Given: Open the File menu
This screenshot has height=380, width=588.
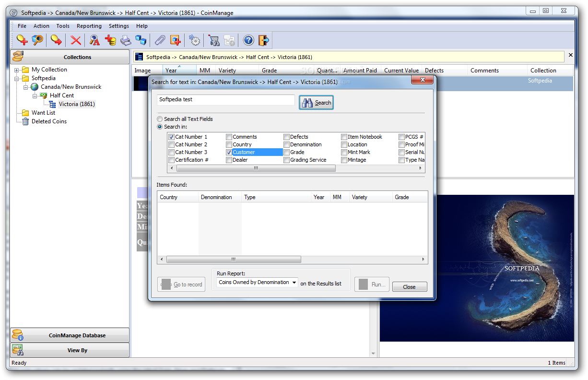Looking at the screenshot, I should (x=22, y=26).
